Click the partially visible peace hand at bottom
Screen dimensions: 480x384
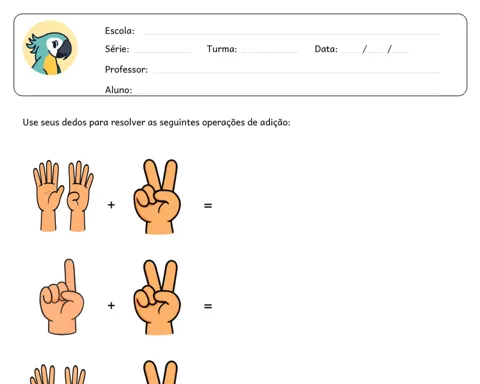(160, 372)
